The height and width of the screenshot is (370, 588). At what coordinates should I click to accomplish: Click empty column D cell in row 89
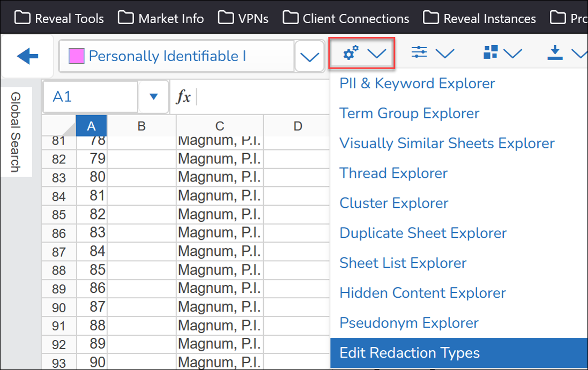pyautogui.click(x=296, y=289)
